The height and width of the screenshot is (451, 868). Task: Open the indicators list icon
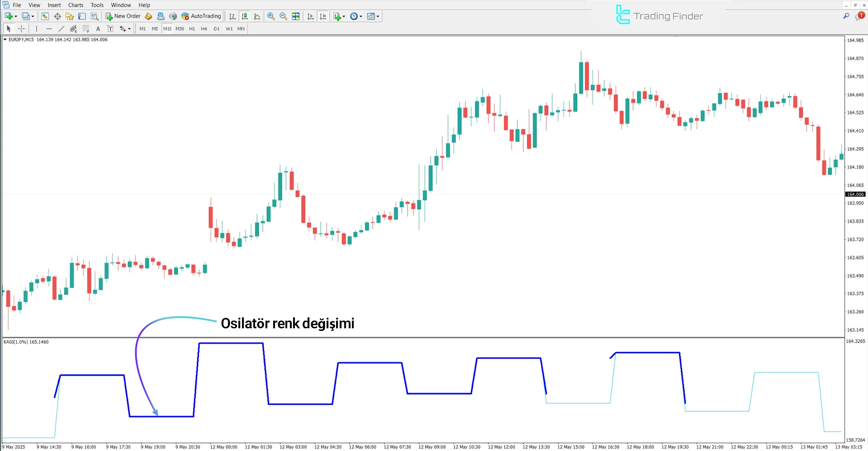pyautogui.click(x=337, y=16)
